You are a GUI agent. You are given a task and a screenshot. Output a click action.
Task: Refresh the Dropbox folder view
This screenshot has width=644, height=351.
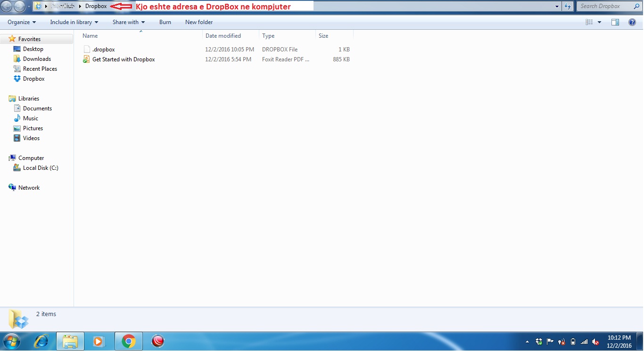[568, 6]
